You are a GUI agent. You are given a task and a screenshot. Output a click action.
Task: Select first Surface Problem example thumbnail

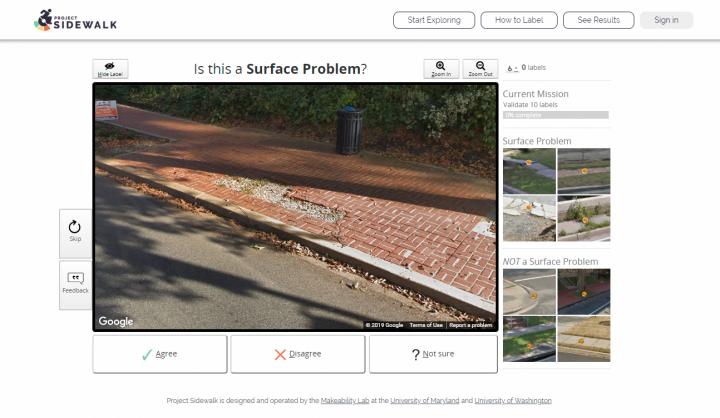click(528, 171)
